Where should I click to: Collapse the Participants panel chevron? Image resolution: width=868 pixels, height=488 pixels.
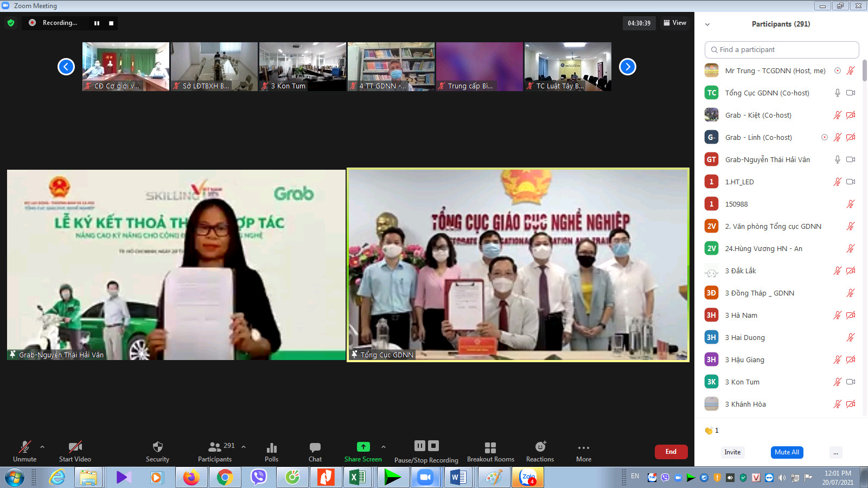pos(707,24)
